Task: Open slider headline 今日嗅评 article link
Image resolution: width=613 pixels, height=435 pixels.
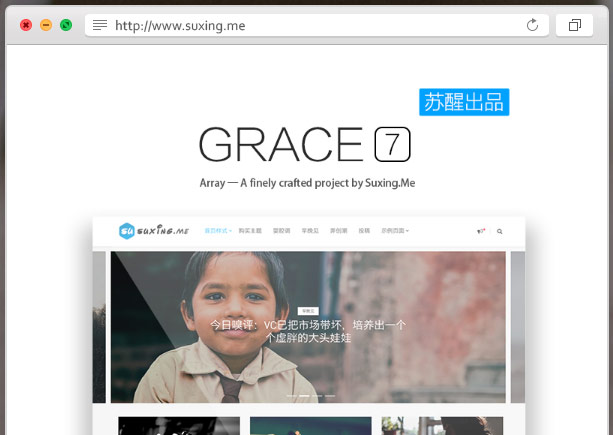Action: click(308, 331)
